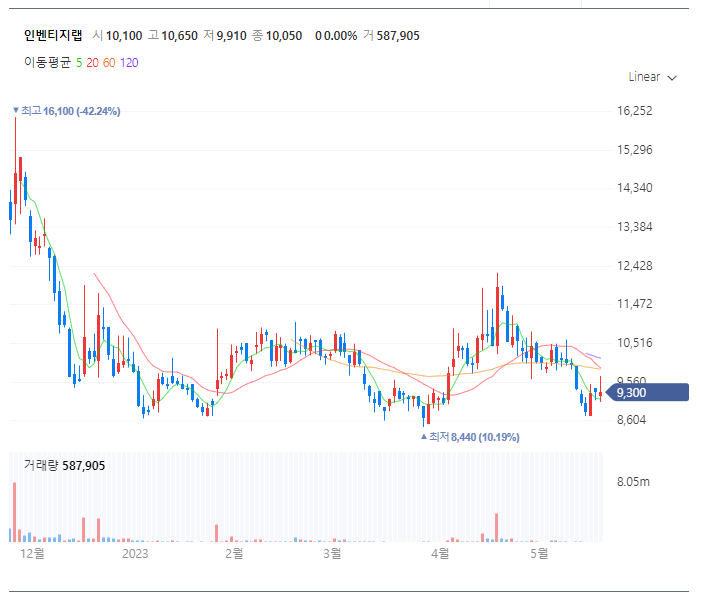The image size is (701, 596).
Task: Click the 16,252 price axis label
Action: (x=635, y=111)
